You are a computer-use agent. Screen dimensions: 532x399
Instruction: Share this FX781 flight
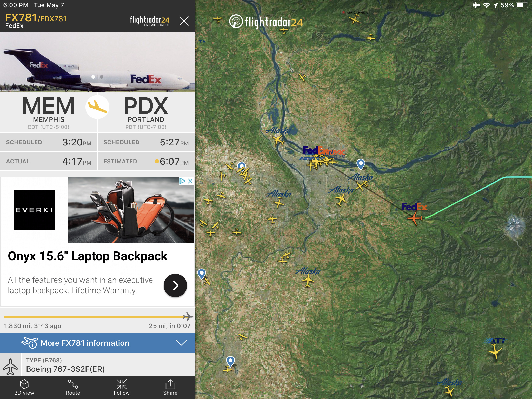click(x=170, y=387)
